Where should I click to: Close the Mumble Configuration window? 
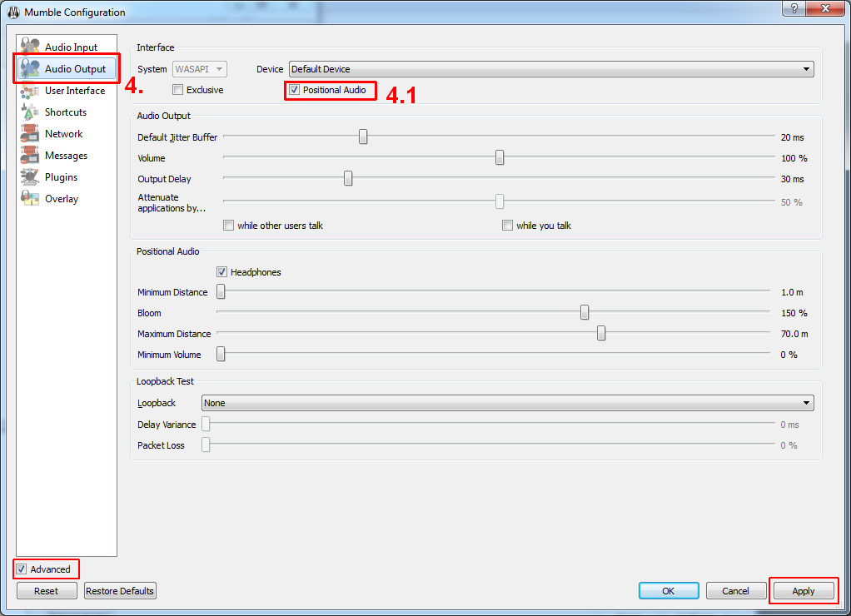[825, 8]
